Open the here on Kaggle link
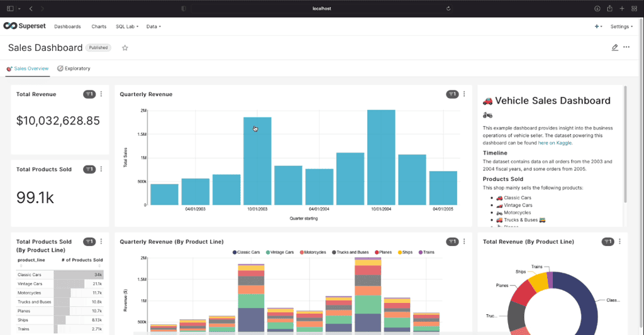 pyautogui.click(x=555, y=143)
